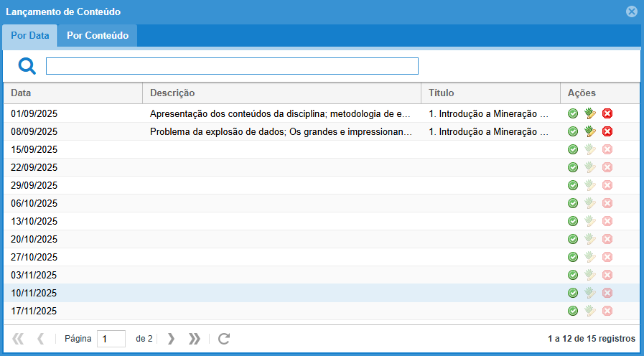Refresh the content list
644x356 pixels.
tap(224, 339)
